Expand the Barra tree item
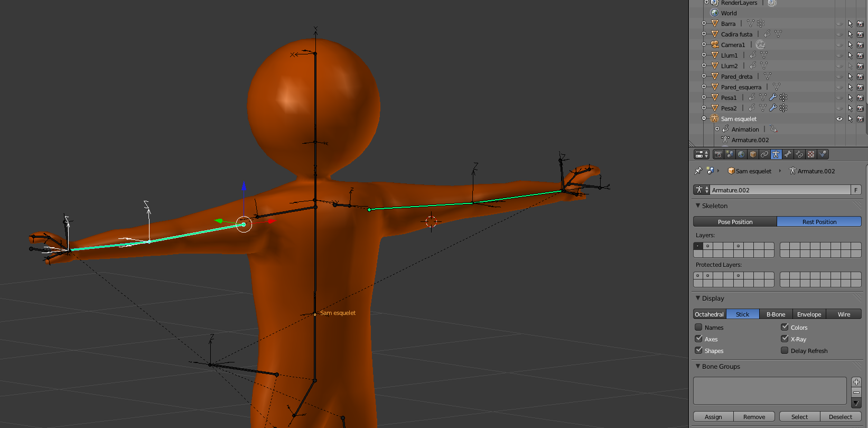This screenshot has height=428, width=868. pyautogui.click(x=704, y=23)
